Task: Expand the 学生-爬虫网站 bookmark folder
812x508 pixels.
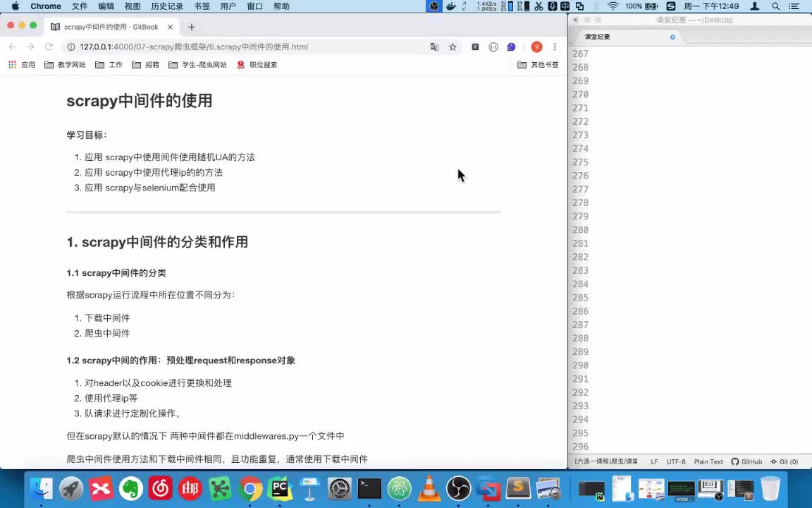Action: pos(197,65)
